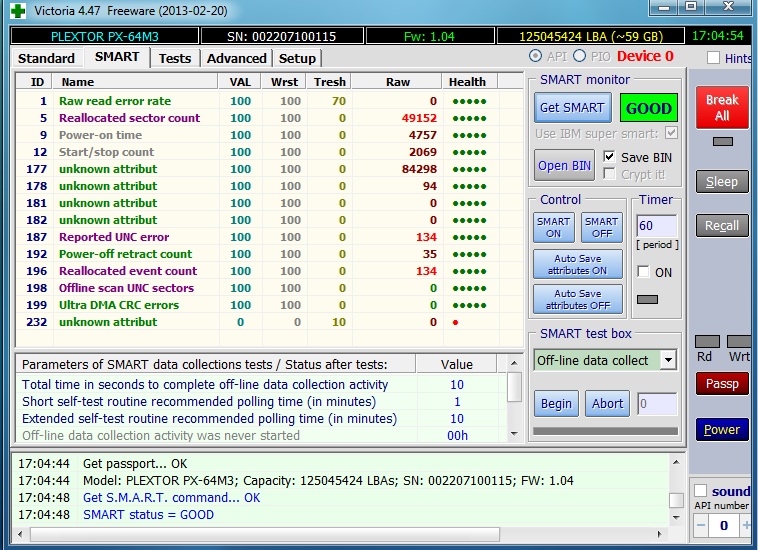The height and width of the screenshot is (550, 758).
Task: Enable the Hints checkbox
Action: (713, 58)
